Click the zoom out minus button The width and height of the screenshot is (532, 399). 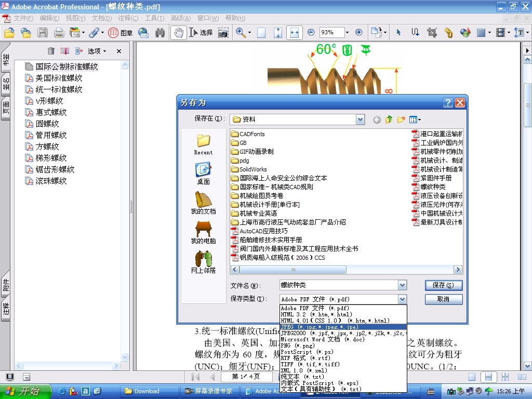coord(311,32)
